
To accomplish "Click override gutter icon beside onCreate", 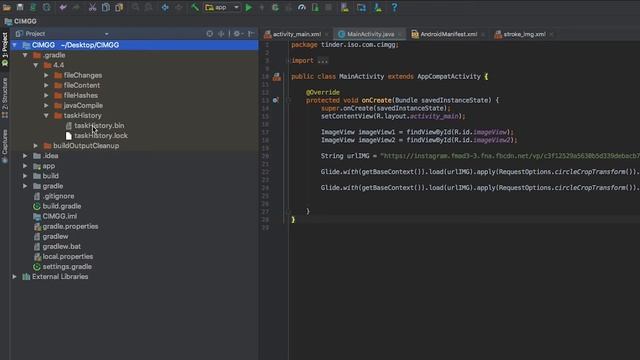I will coord(276,100).
